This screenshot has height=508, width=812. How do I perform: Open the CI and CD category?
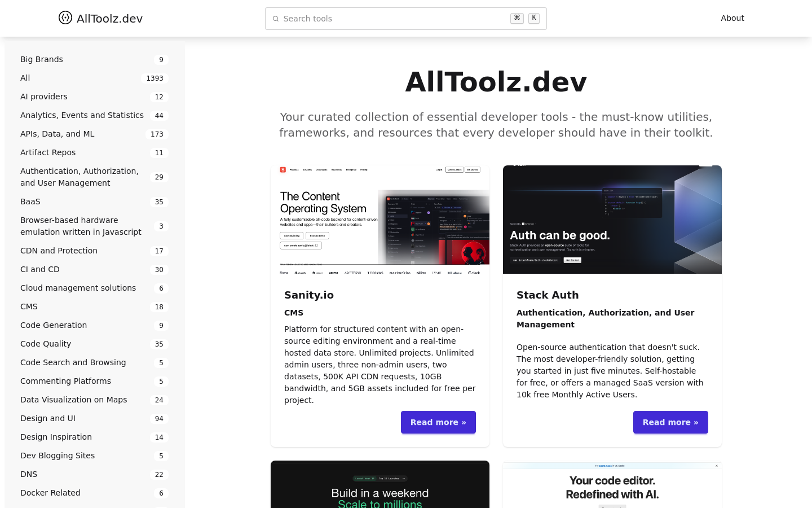tap(95, 269)
